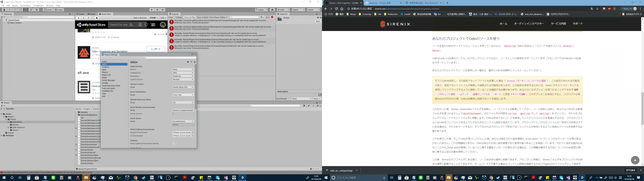Reload the Chrome page
This screenshot has width=644, height=181.
click(336, 9)
